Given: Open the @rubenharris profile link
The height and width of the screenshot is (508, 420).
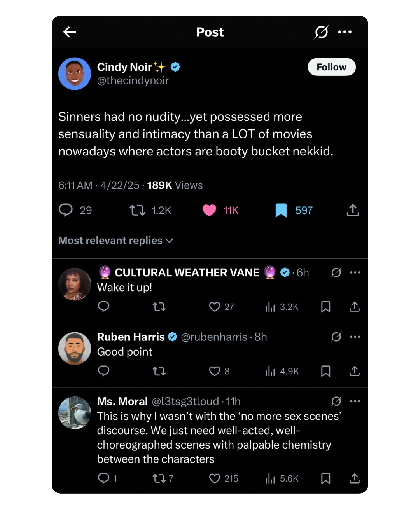Looking at the screenshot, I should click(x=214, y=337).
